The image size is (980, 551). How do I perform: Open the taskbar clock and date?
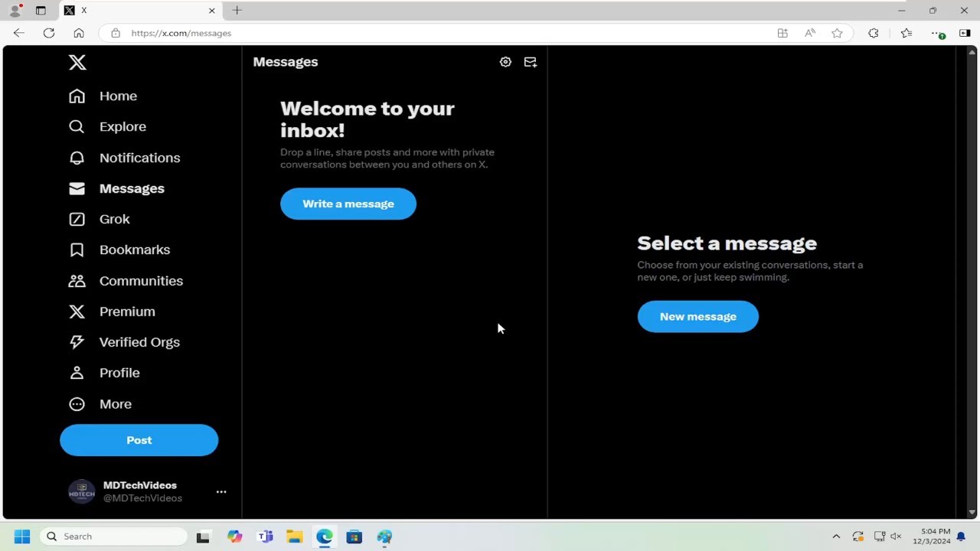click(x=931, y=536)
